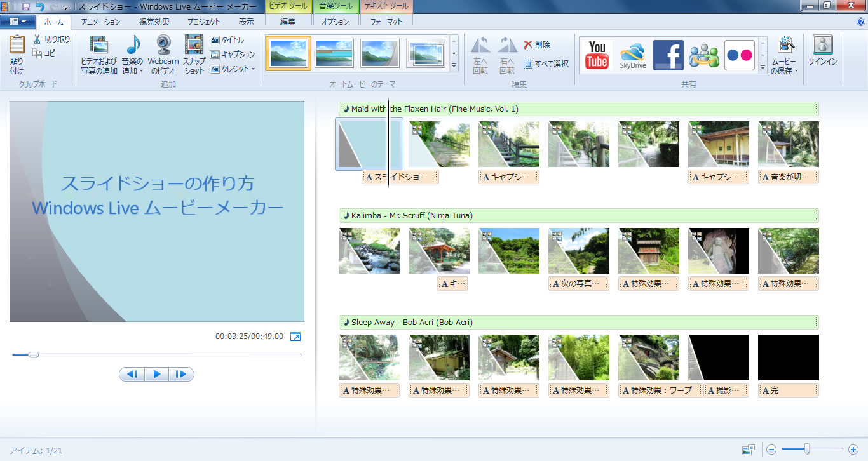868x461 pixels.
Task: Open Webcam video capture
Action: coord(163,55)
